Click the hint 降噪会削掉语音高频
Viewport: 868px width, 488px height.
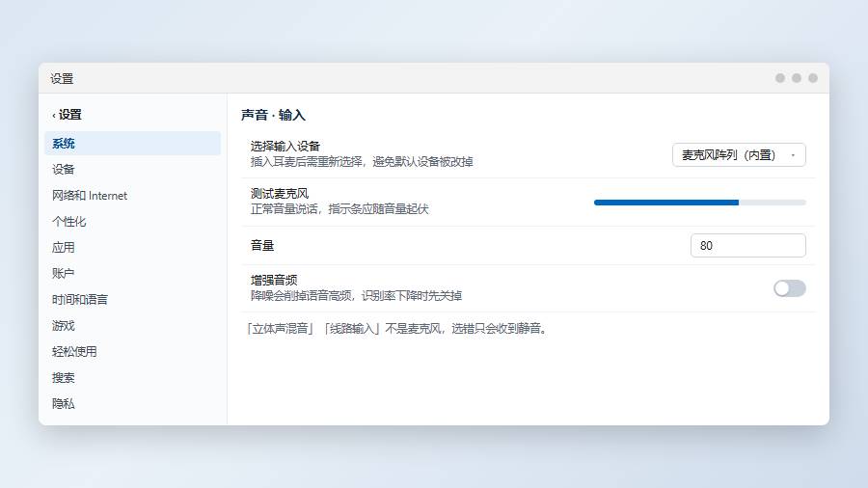[x=356, y=296]
